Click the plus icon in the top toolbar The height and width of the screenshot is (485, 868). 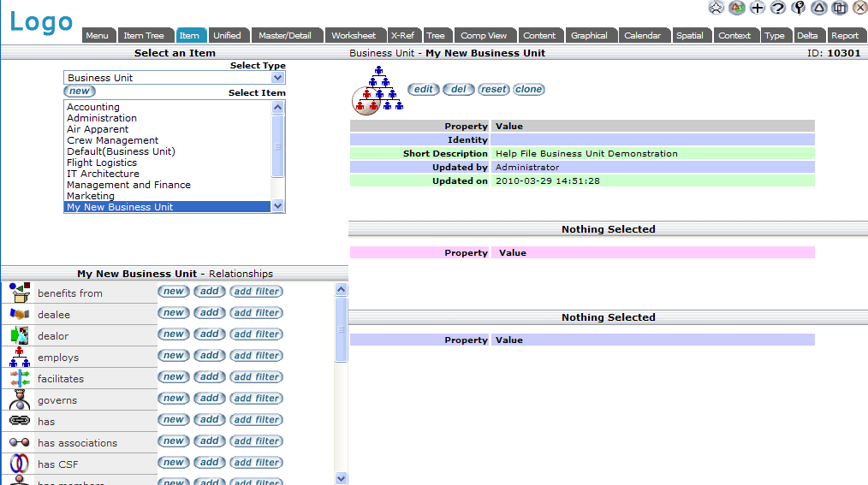(x=758, y=8)
